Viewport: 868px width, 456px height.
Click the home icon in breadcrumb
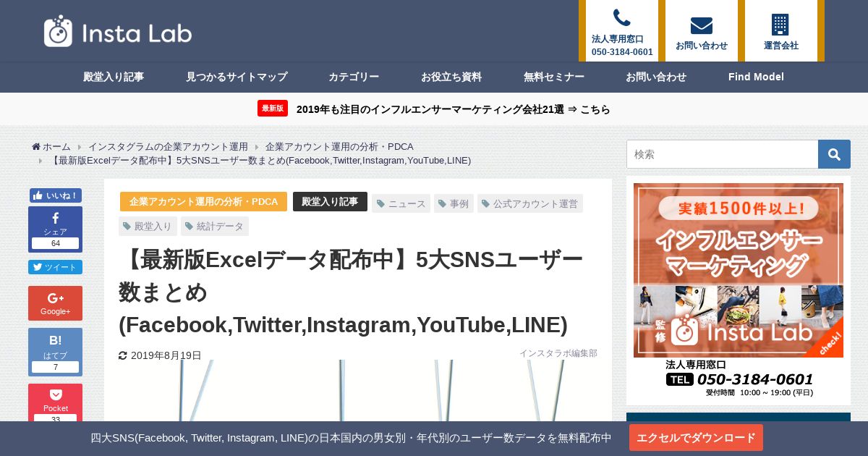36,147
